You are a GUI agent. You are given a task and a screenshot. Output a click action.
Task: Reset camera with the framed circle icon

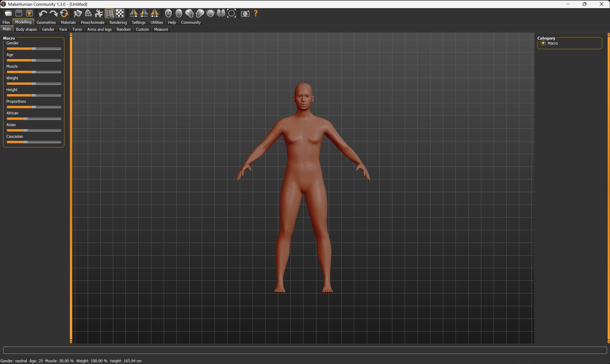[231, 13]
